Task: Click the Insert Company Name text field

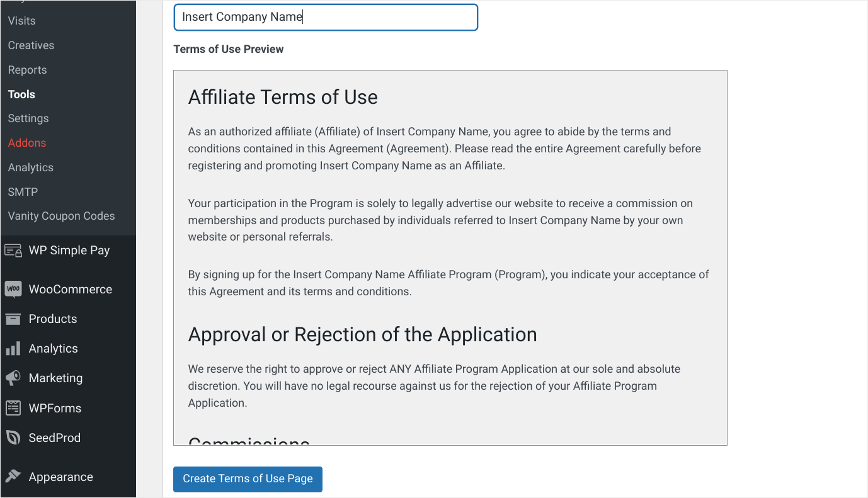Action: tap(326, 17)
